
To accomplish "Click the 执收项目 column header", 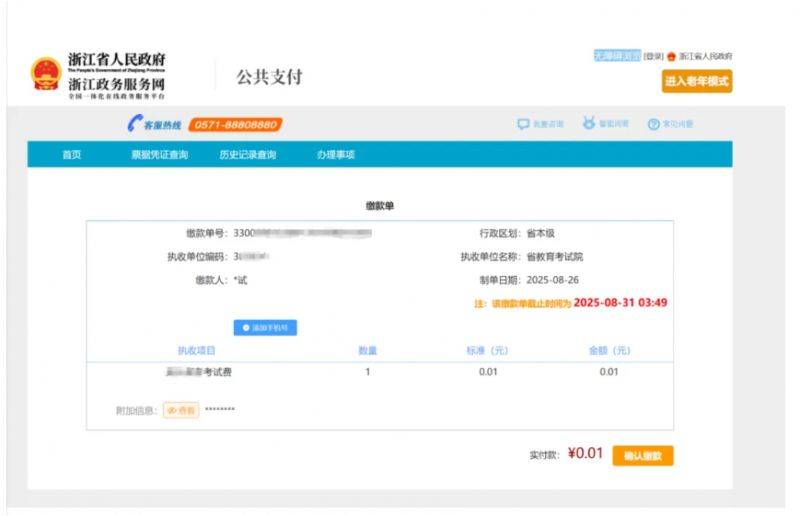I will click(x=197, y=350).
